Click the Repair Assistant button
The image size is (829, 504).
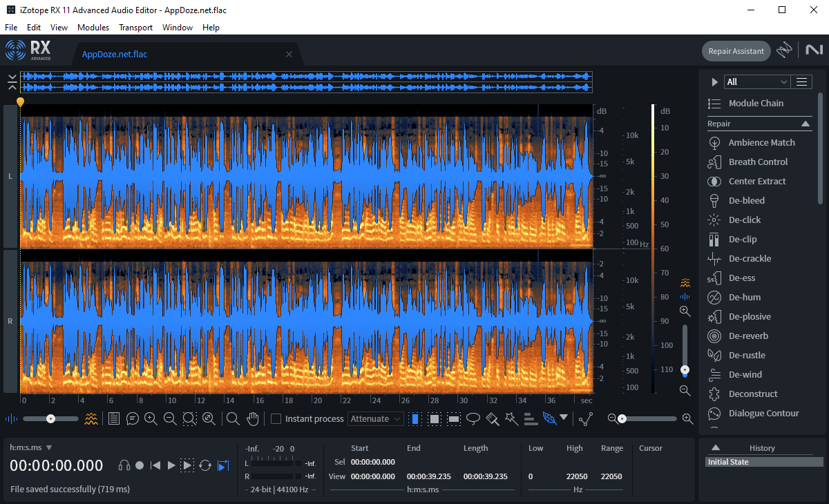736,51
